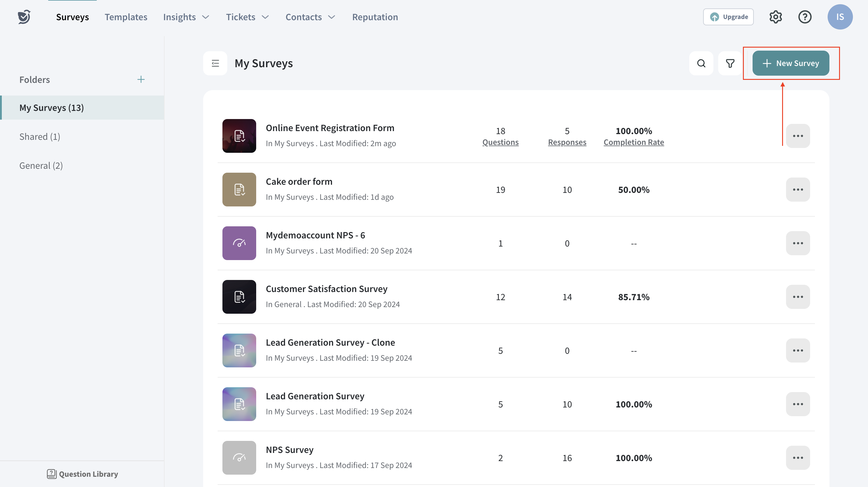The image size is (868, 487).
Task: Click the Upgrade button
Action: tap(728, 17)
